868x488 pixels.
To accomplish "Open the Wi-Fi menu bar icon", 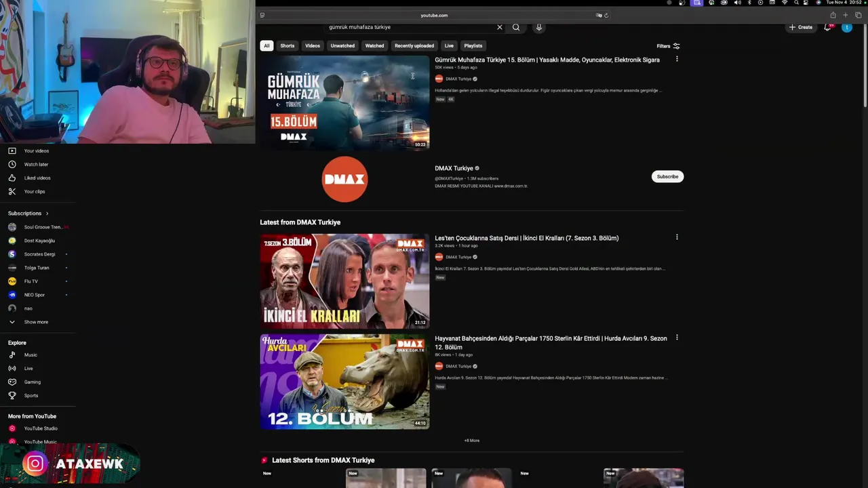I will 785,3.
